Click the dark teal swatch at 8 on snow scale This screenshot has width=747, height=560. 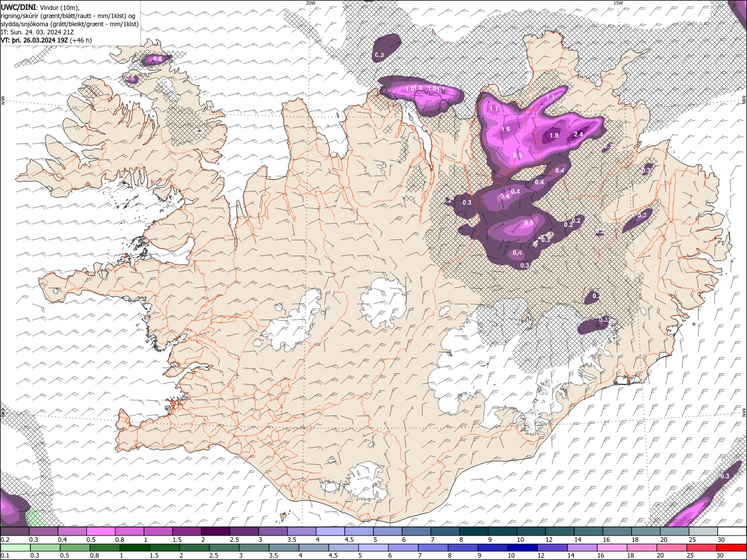coord(474,531)
